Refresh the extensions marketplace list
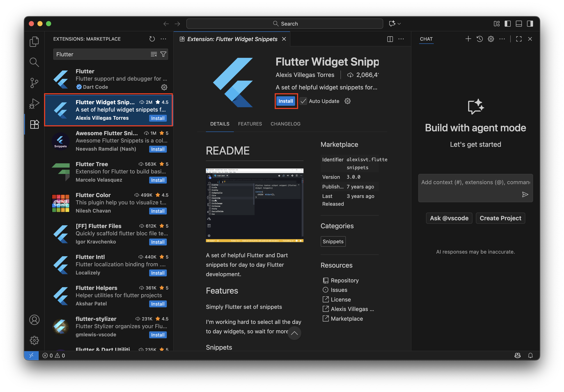The height and width of the screenshot is (392, 564). pyautogui.click(x=152, y=39)
